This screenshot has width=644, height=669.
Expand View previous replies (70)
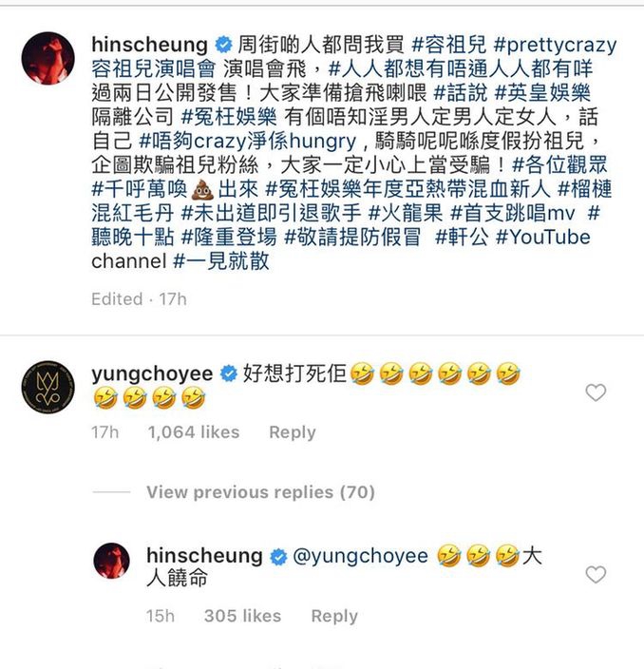260,492
